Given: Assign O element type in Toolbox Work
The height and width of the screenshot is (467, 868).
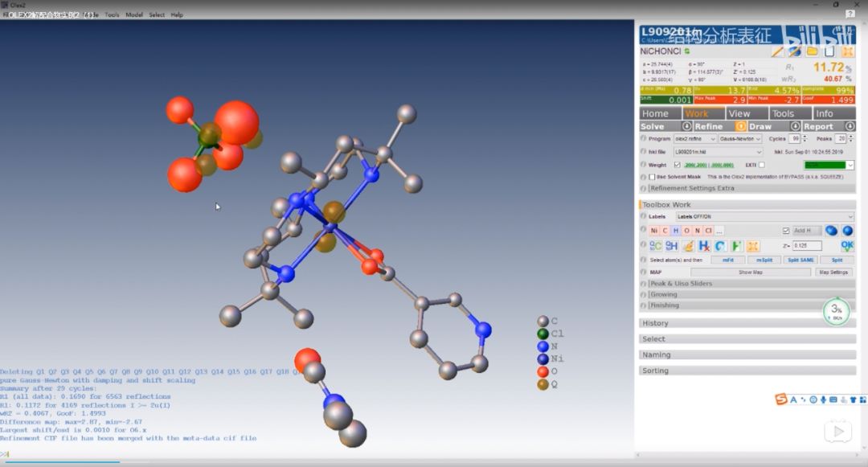Looking at the screenshot, I should click(686, 231).
